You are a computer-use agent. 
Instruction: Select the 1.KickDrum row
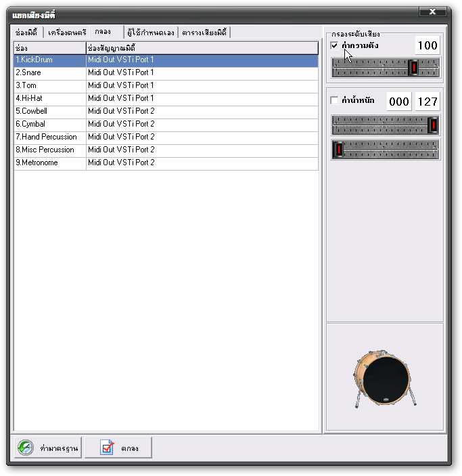pos(166,60)
